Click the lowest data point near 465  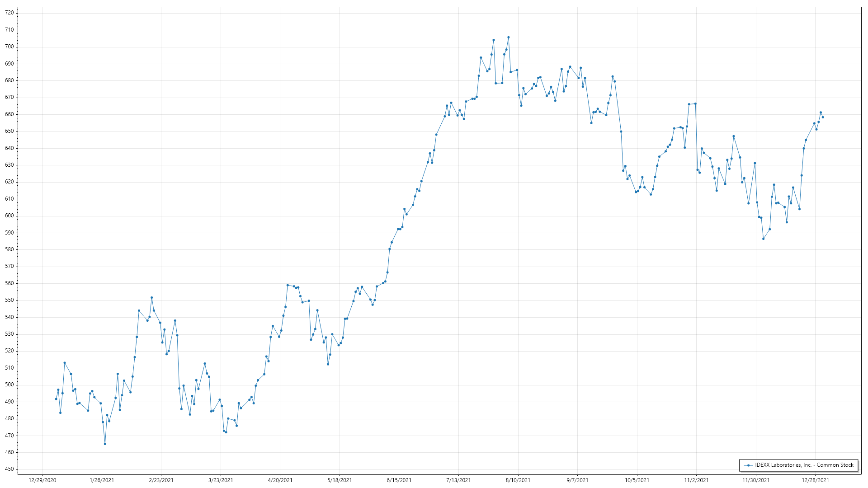tap(105, 444)
